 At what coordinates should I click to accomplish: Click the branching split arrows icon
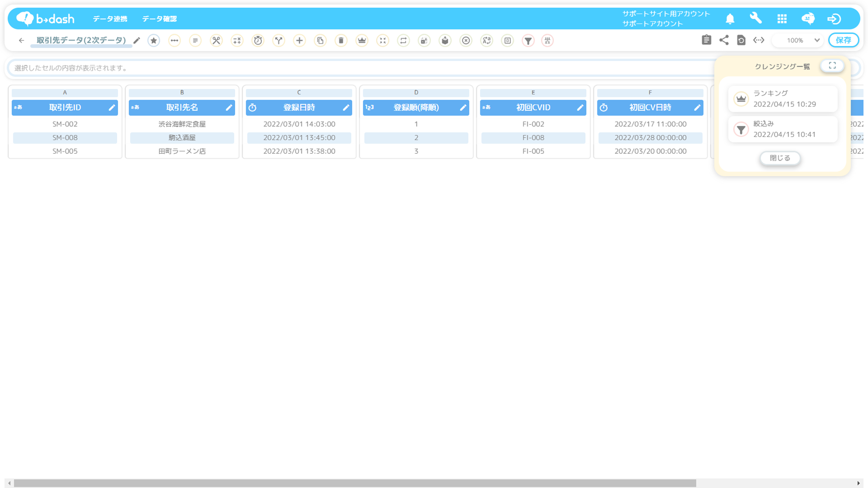coord(279,40)
